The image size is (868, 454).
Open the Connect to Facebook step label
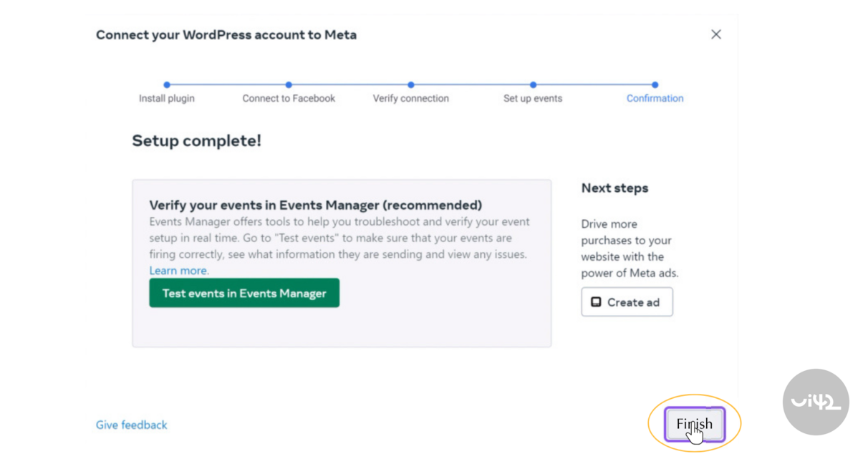289,99
